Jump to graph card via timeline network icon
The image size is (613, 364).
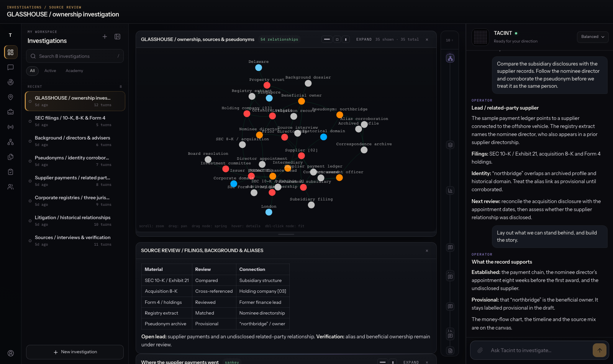click(450, 58)
